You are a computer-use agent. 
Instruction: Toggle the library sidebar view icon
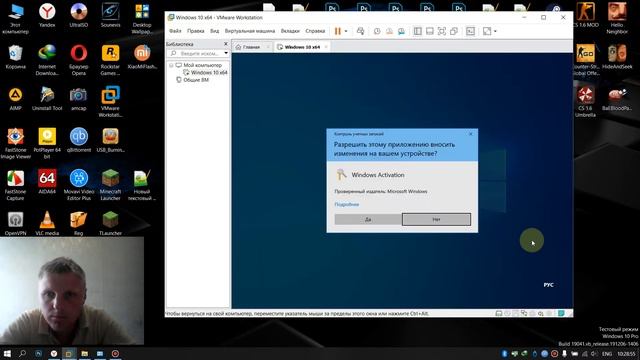pyautogui.click(x=418, y=31)
